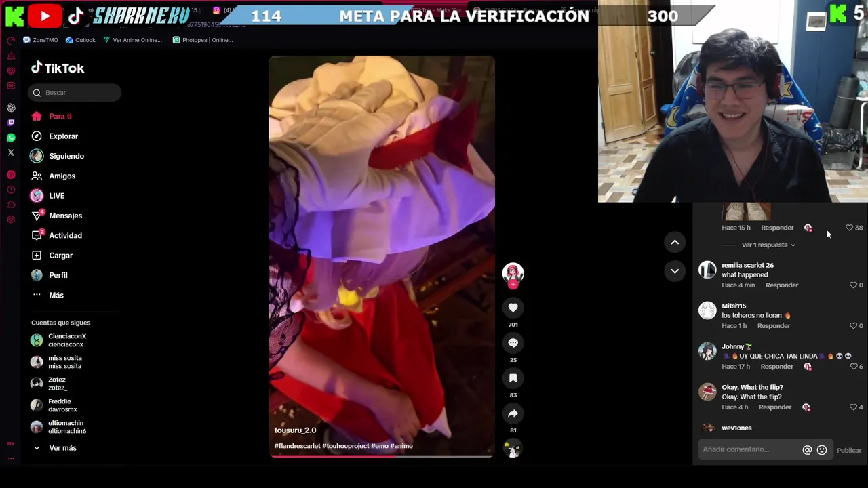
Task: Click the Buscar search field
Action: click(x=75, y=92)
